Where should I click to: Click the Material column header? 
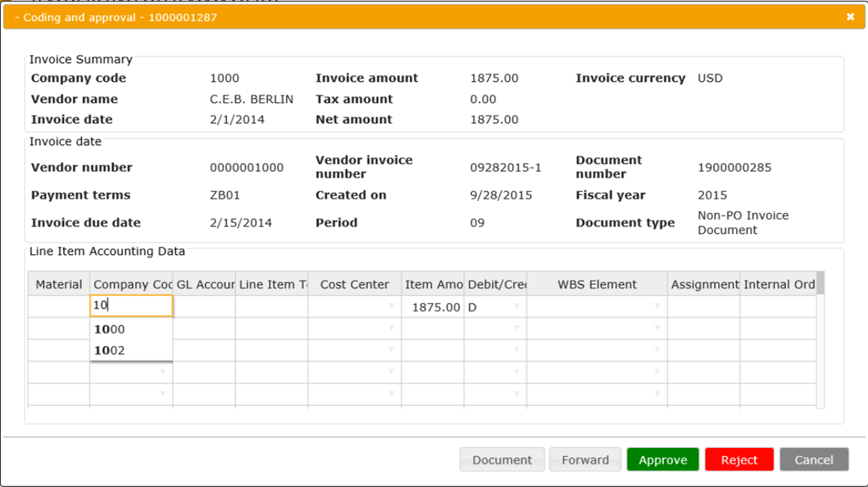pos(59,284)
